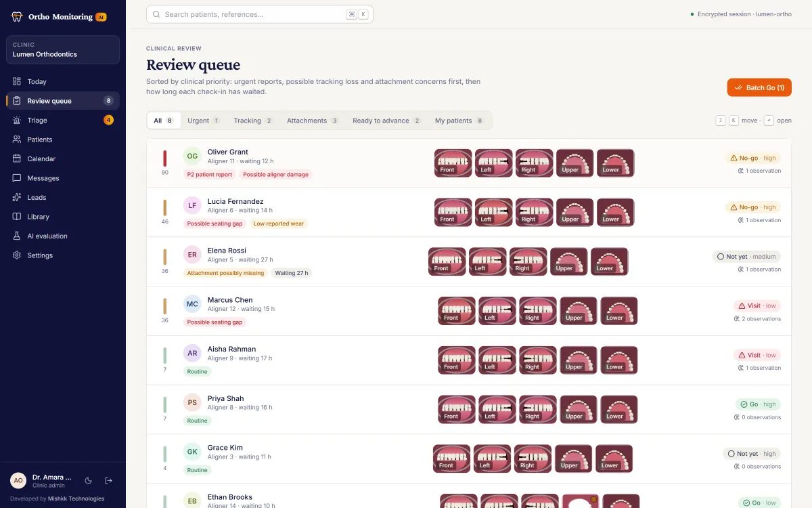Select the Urgent filter tab
Viewport: 812px width, 508px height.
pos(204,121)
